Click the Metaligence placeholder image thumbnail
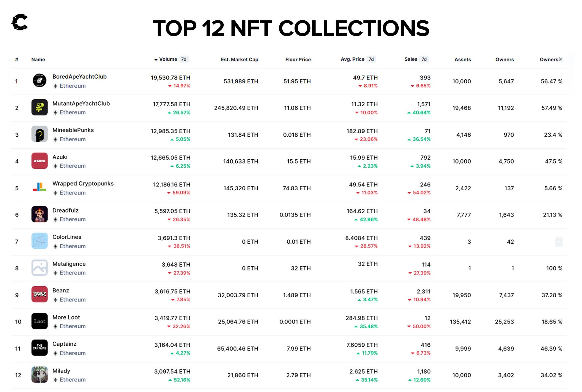This screenshot has height=392, width=582. pyautogui.click(x=39, y=268)
